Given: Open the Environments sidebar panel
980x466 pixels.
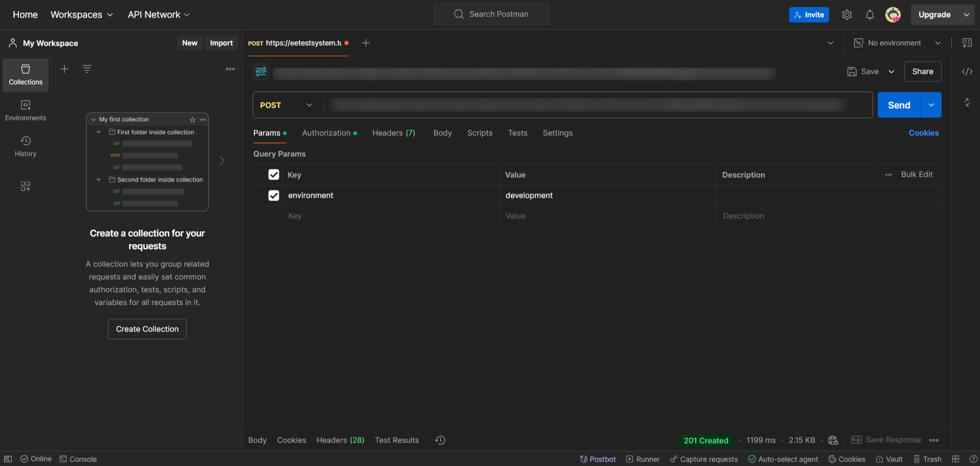Looking at the screenshot, I should click(x=26, y=111).
